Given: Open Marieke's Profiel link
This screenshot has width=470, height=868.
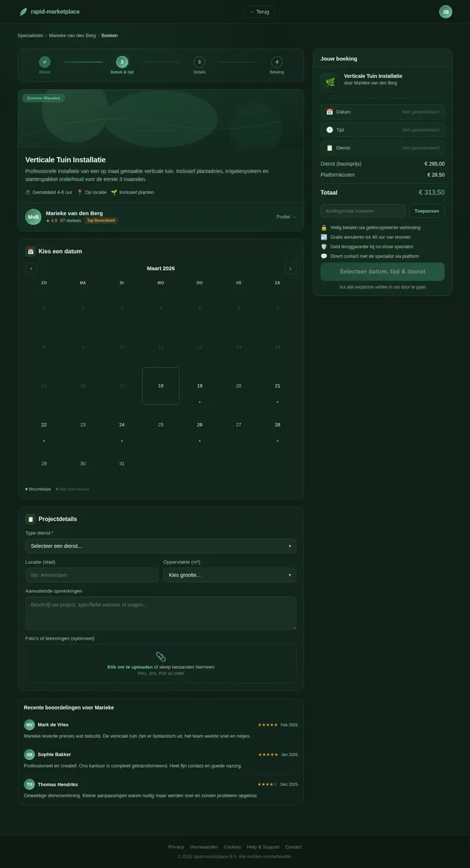Looking at the screenshot, I should click(286, 217).
